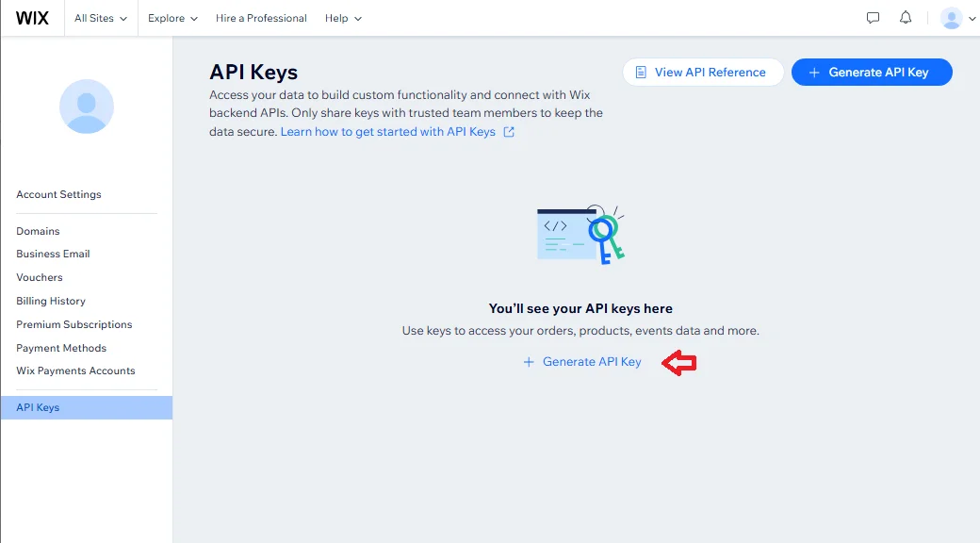This screenshot has height=543, width=980.
Task: Select Account Settings in the sidebar
Action: (58, 194)
